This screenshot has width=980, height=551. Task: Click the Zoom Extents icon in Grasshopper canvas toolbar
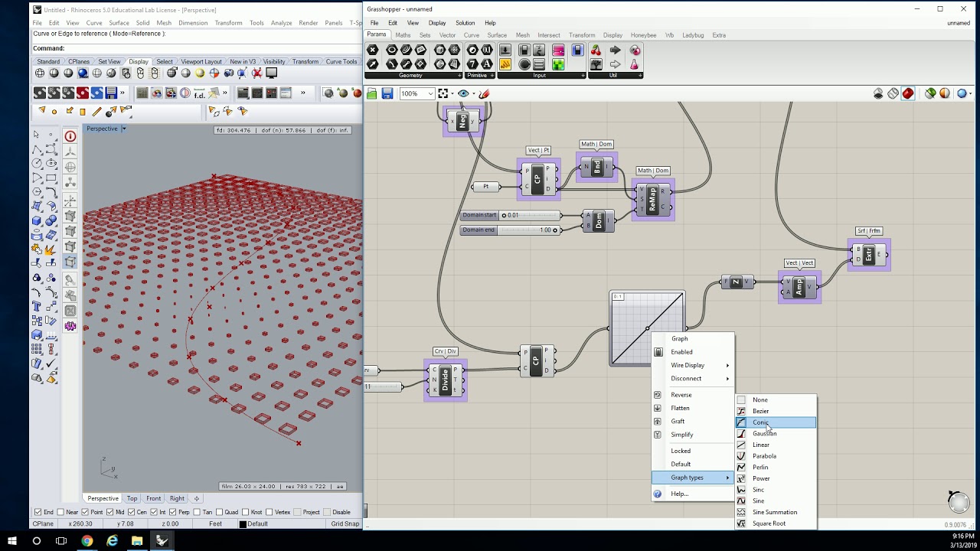pyautogui.click(x=443, y=93)
